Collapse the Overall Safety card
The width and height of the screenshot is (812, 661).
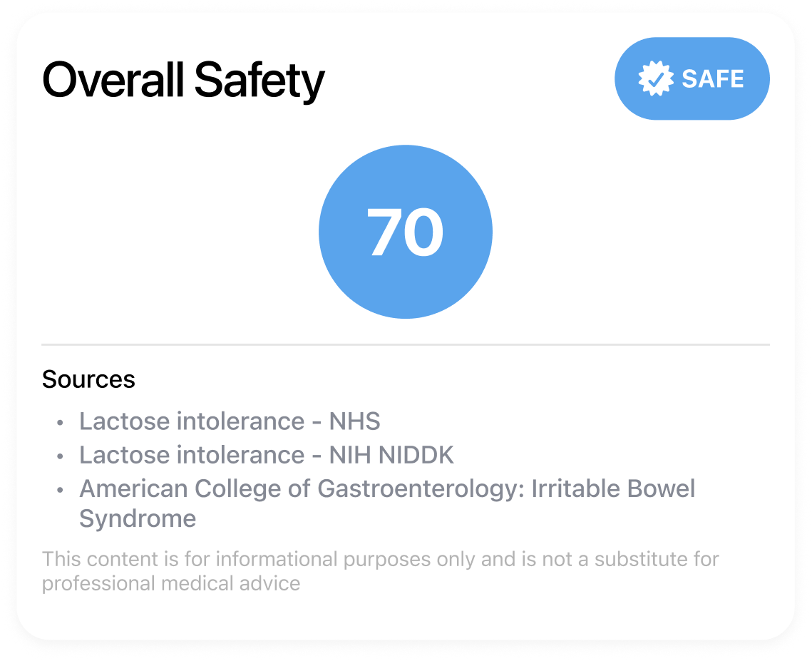[183, 79]
